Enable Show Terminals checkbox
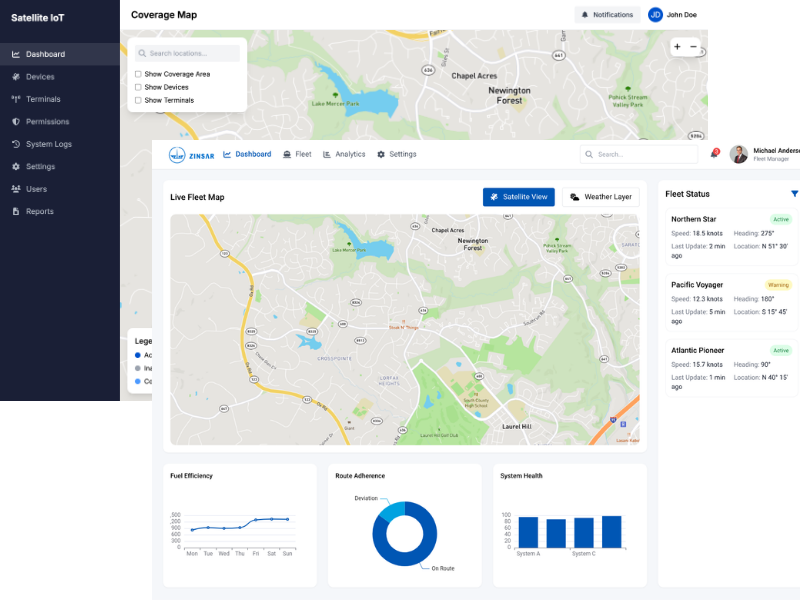Screen dimensions: 800x600 (x=138, y=101)
